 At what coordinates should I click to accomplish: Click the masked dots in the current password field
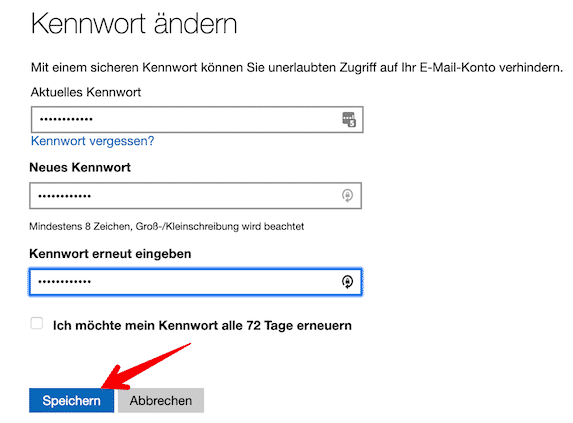[66, 119]
